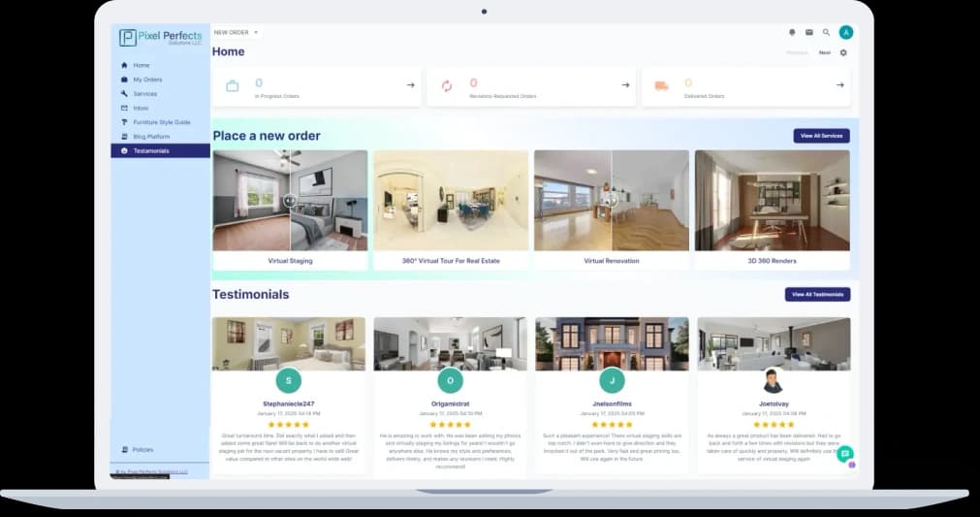Click the Delivered Orders count 0
The image size is (980, 517).
click(x=688, y=82)
